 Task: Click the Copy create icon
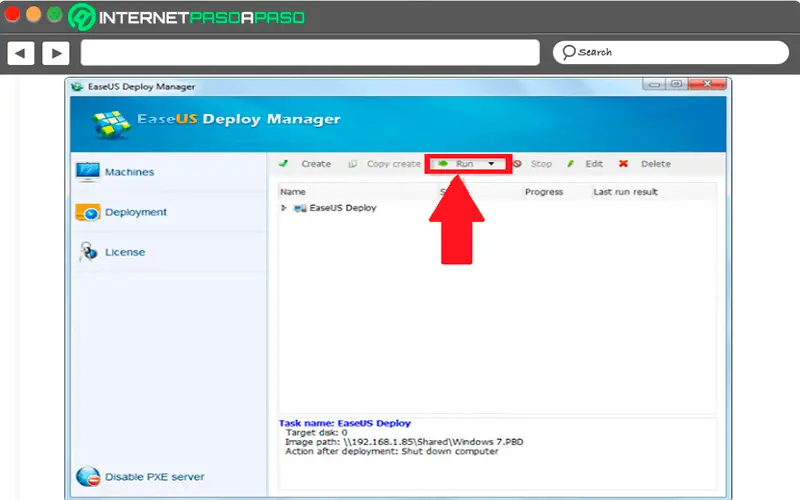coord(352,164)
